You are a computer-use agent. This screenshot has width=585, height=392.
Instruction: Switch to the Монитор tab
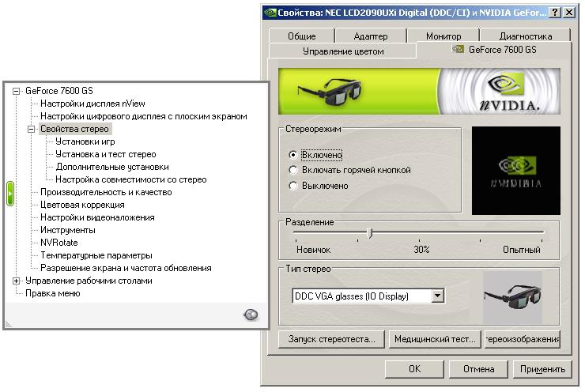443,36
